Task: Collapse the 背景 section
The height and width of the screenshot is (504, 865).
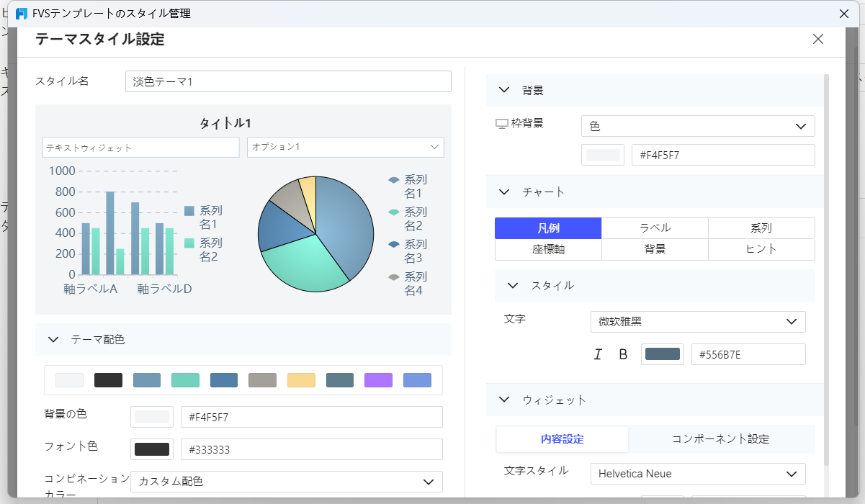Action: pyautogui.click(x=504, y=90)
